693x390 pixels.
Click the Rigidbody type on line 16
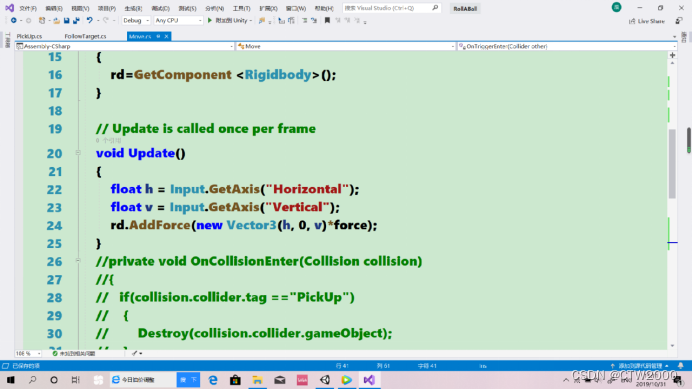(278, 75)
